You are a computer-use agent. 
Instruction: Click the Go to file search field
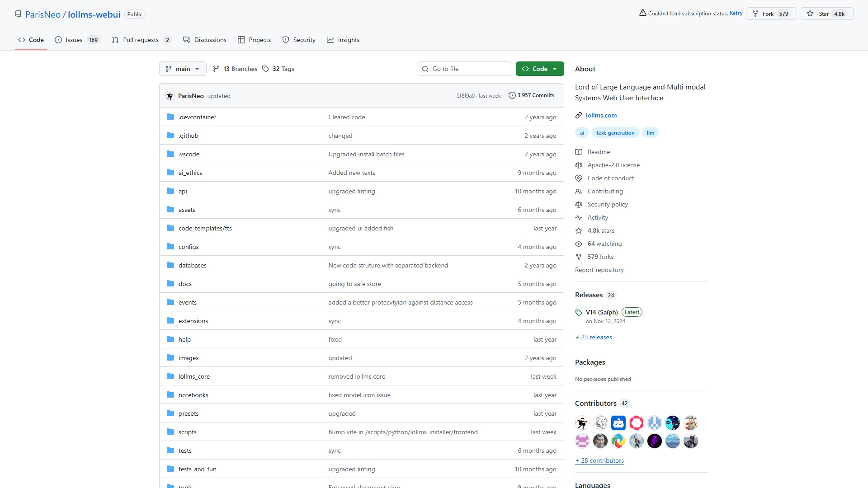point(465,69)
